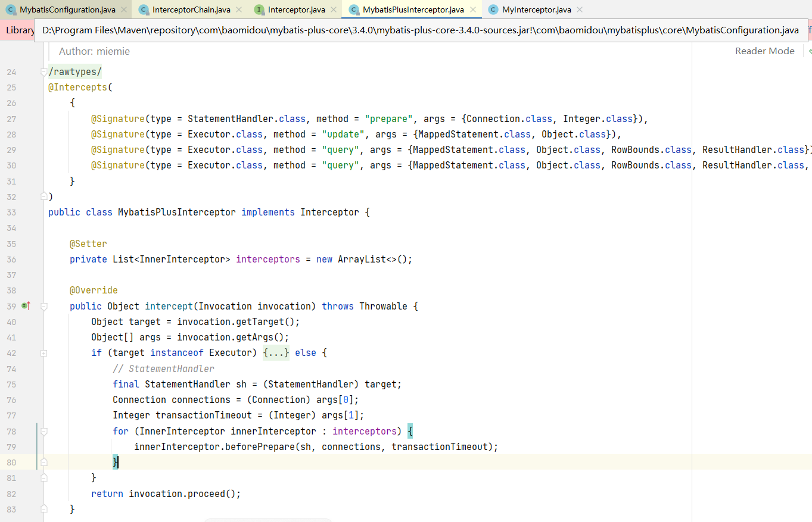This screenshot has width=812, height=522.
Task: Close the Interceptor.java tab
Action: click(x=334, y=10)
